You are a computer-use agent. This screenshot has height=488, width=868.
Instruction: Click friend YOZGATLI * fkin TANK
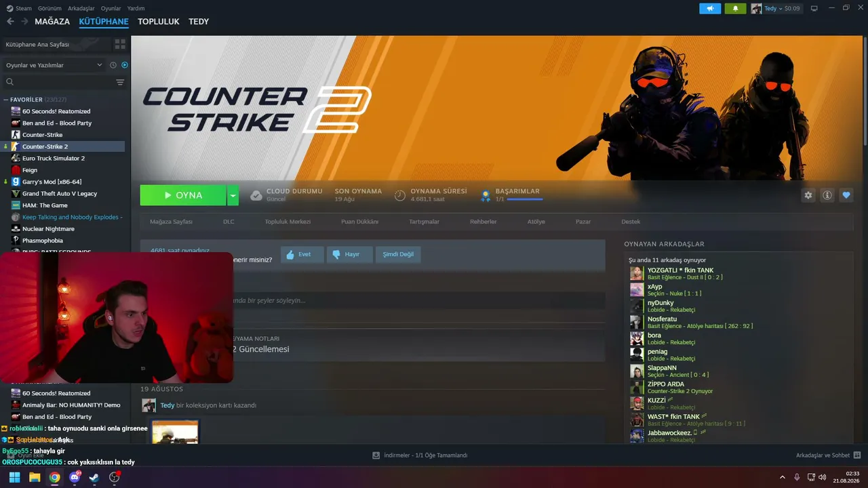point(680,270)
